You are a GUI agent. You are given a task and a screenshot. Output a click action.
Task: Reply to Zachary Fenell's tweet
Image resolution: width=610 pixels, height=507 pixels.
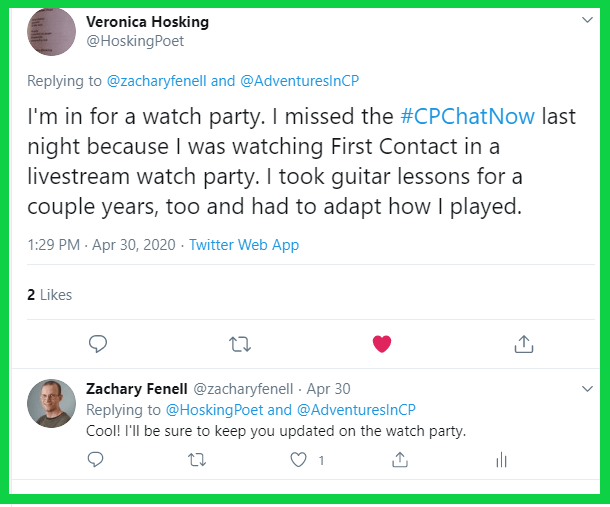(95, 460)
